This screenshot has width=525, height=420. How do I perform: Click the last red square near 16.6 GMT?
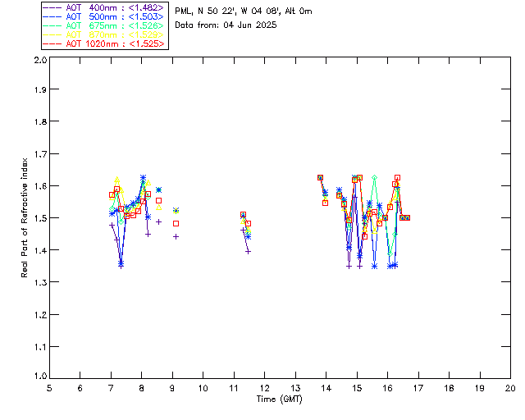[x=407, y=217]
